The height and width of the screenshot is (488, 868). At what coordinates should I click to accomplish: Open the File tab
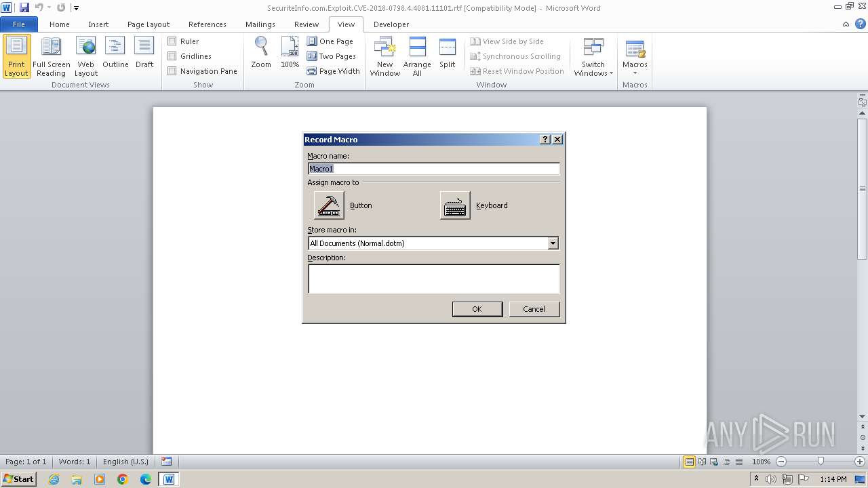tap(19, 24)
